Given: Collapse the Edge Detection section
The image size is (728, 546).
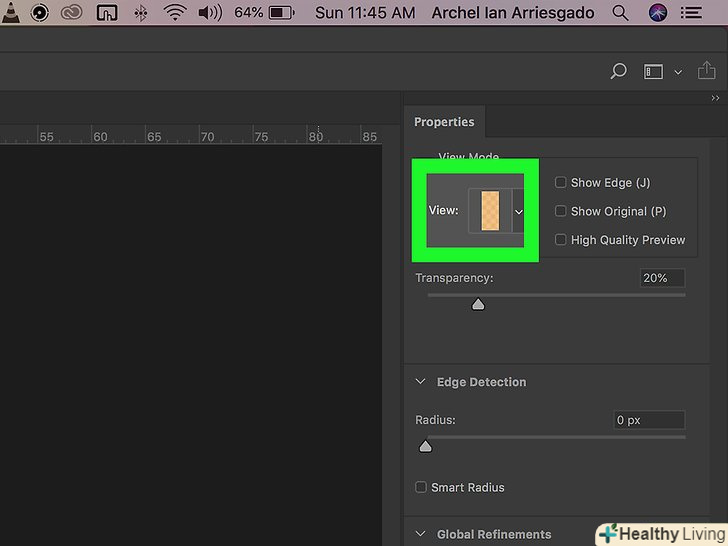Looking at the screenshot, I should (420, 382).
